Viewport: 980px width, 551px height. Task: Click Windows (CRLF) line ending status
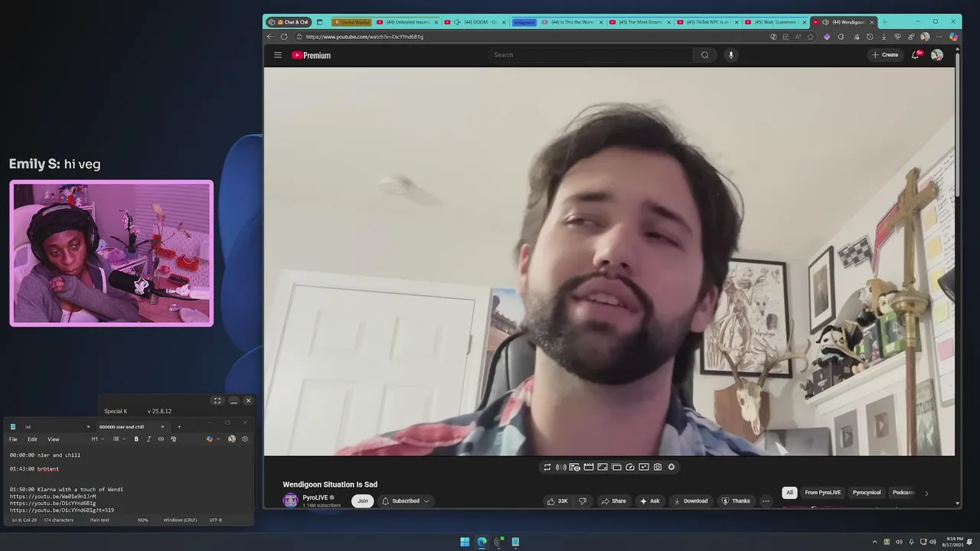[x=180, y=520]
